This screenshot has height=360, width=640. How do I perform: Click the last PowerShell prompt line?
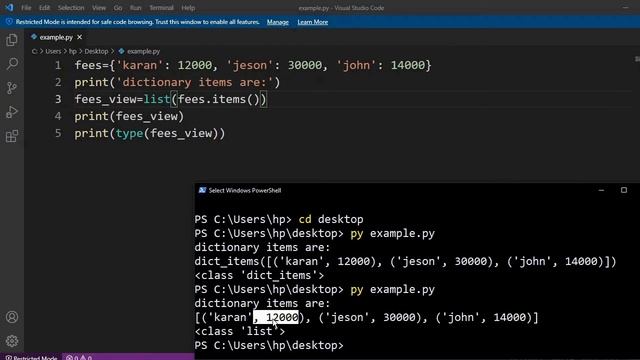269,345
